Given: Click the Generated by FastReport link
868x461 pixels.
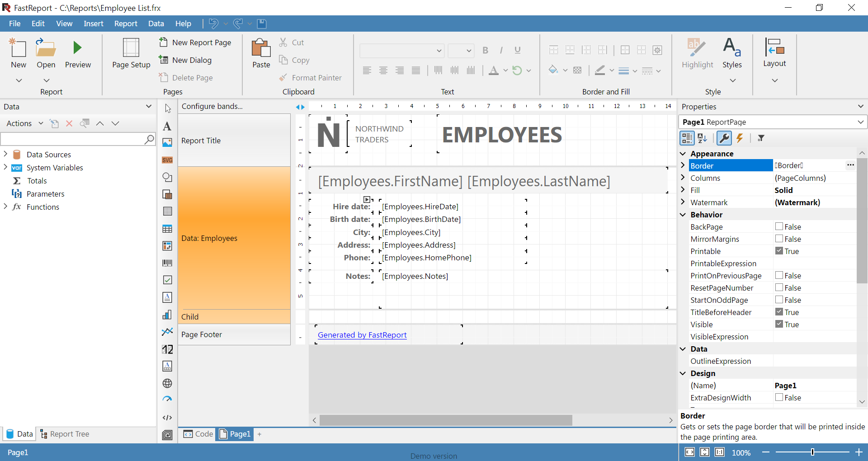Looking at the screenshot, I should pyautogui.click(x=362, y=335).
